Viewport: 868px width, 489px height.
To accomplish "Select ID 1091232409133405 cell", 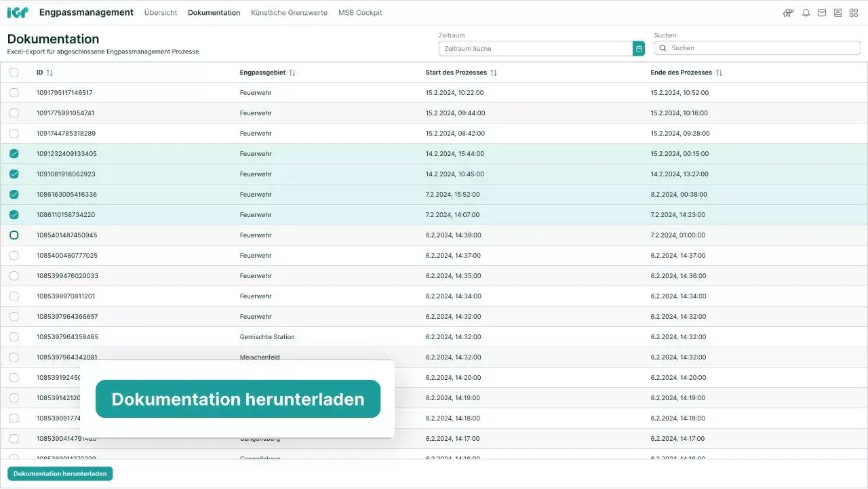I will pos(66,154).
